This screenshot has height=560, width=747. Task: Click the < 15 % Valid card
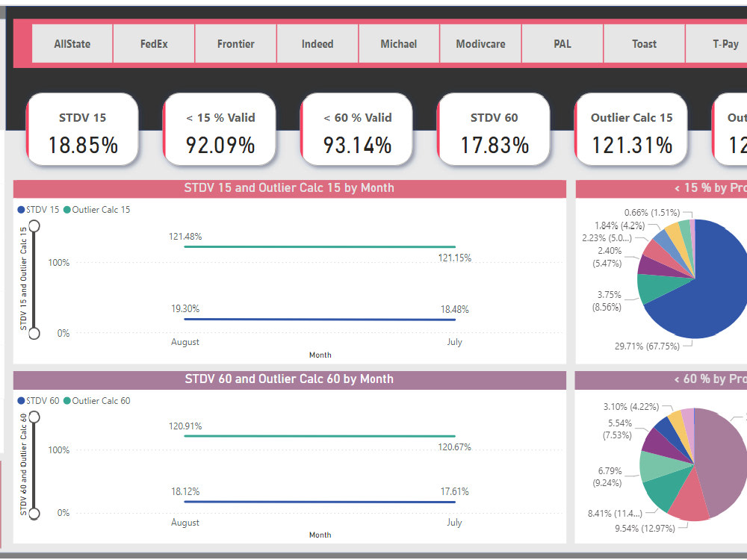click(220, 129)
